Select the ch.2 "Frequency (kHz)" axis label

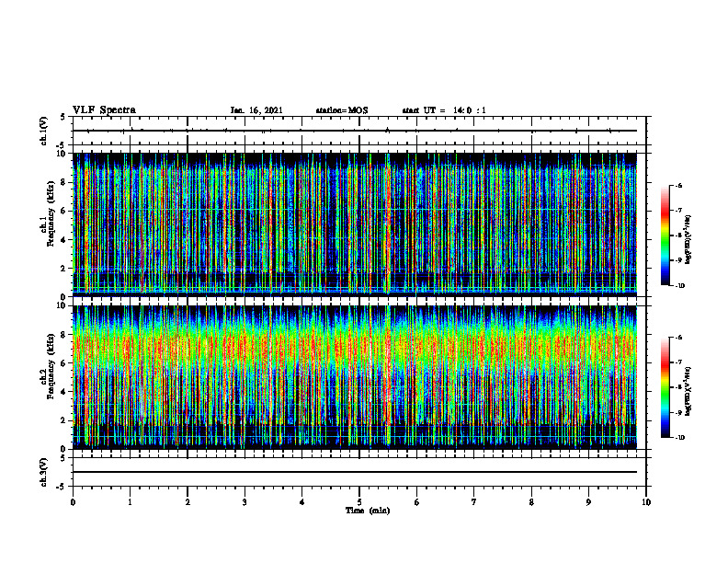click(51, 366)
